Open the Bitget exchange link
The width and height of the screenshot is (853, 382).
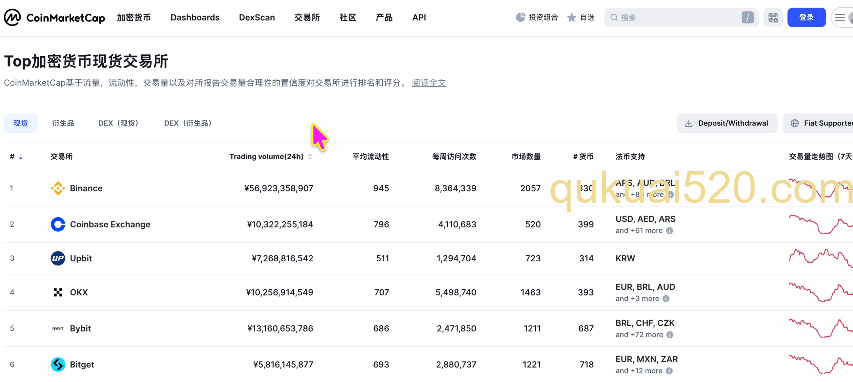tap(82, 365)
